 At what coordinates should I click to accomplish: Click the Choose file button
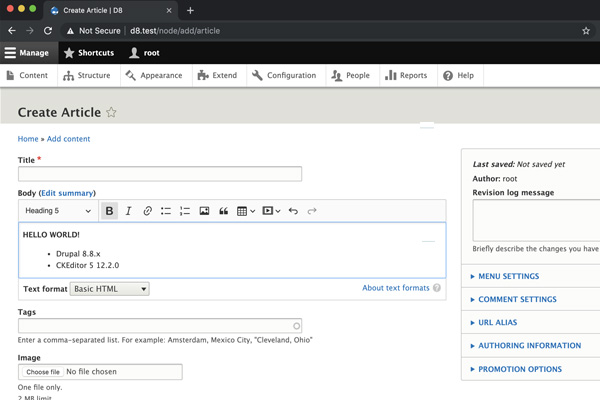pyautogui.click(x=43, y=372)
